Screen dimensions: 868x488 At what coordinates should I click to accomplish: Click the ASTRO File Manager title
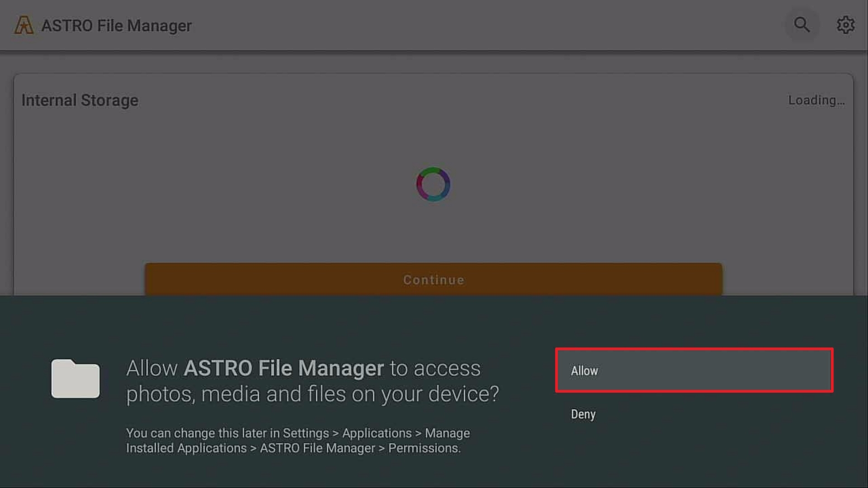point(117,26)
